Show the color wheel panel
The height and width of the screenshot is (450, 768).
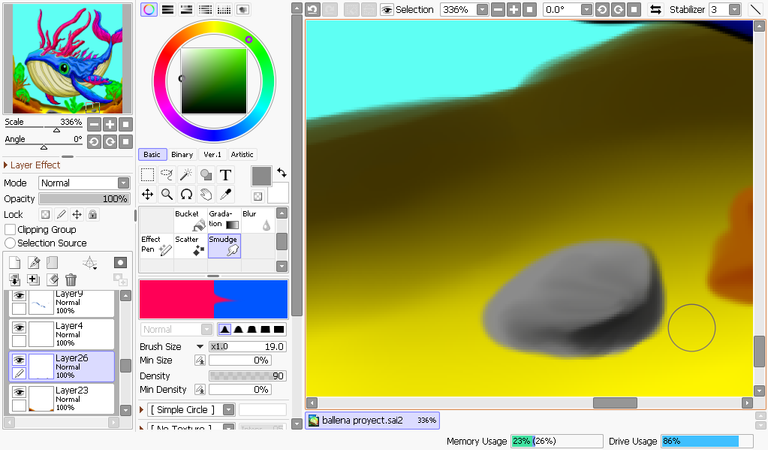149,9
